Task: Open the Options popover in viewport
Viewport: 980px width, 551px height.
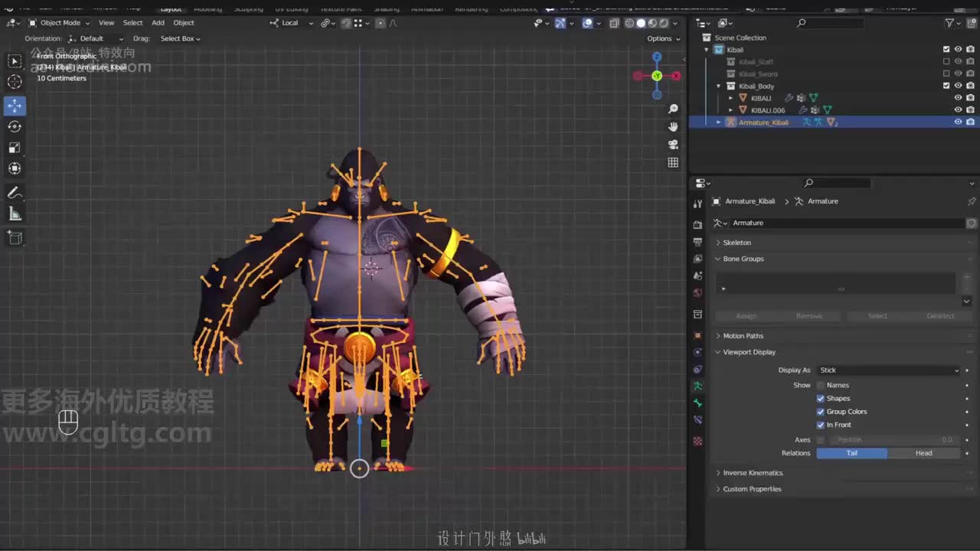Action: click(662, 38)
